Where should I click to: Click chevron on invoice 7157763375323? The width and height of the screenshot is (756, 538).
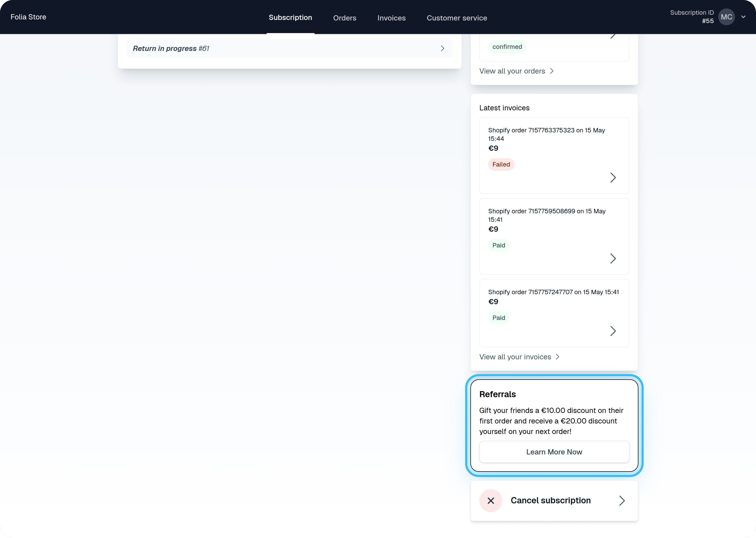click(x=613, y=178)
